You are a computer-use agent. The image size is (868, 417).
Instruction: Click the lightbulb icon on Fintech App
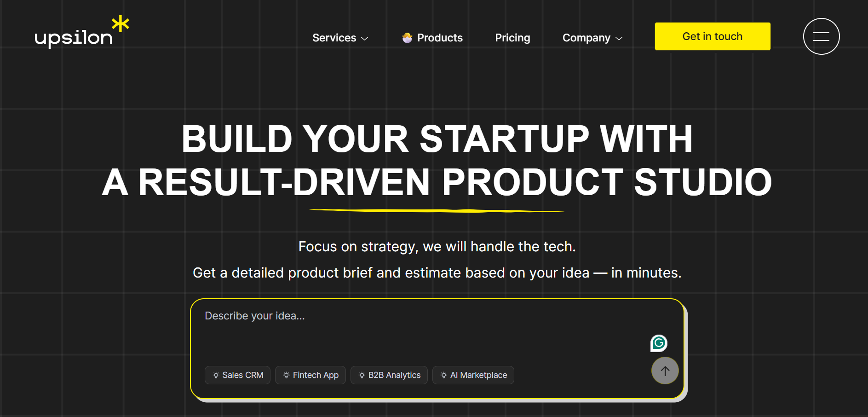(x=286, y=375)
